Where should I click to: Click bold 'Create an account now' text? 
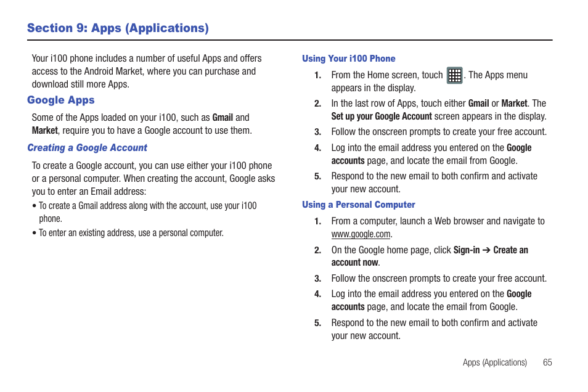point(430,256)
